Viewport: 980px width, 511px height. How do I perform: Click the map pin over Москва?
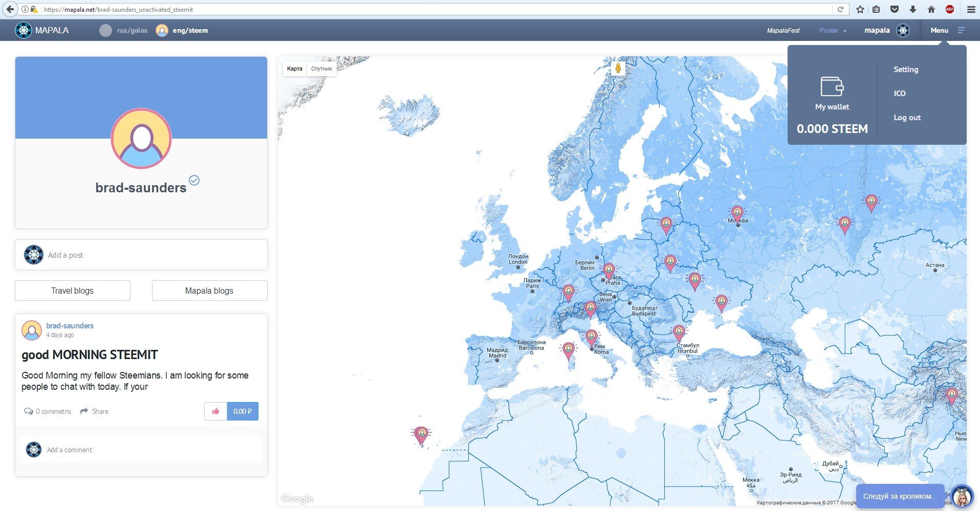737,213
